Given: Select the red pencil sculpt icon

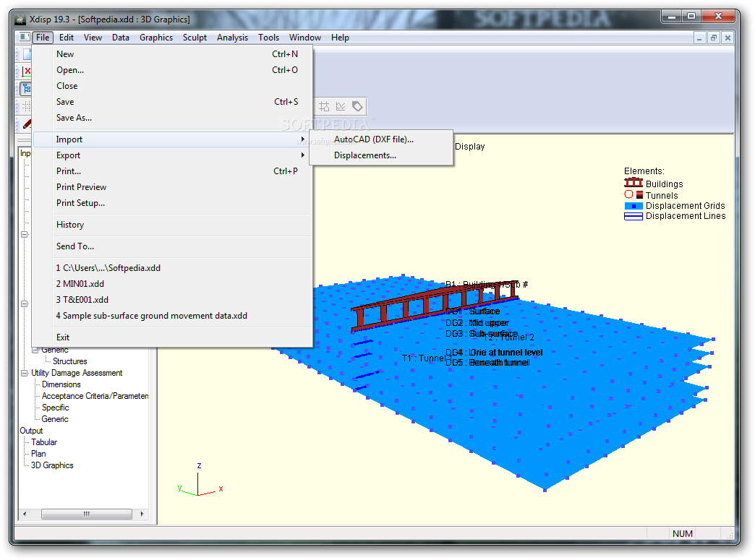Looking at the screenshot, I should pos(27,124).
